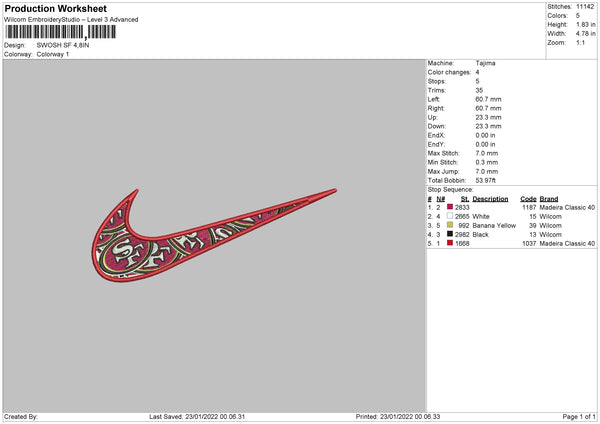Click the Colors value '5' in the header
The width and height of the screenshot is (600, 424).
click(578, 16)
